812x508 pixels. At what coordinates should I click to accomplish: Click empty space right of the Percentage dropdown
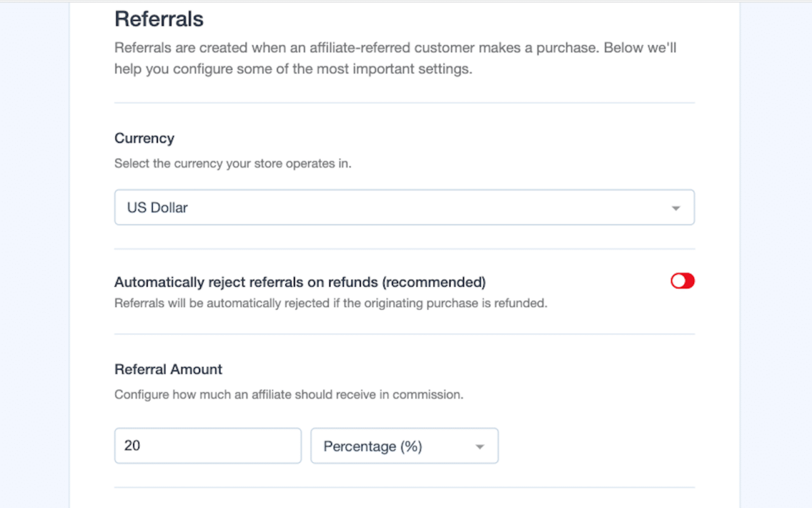tap(597, 445)
